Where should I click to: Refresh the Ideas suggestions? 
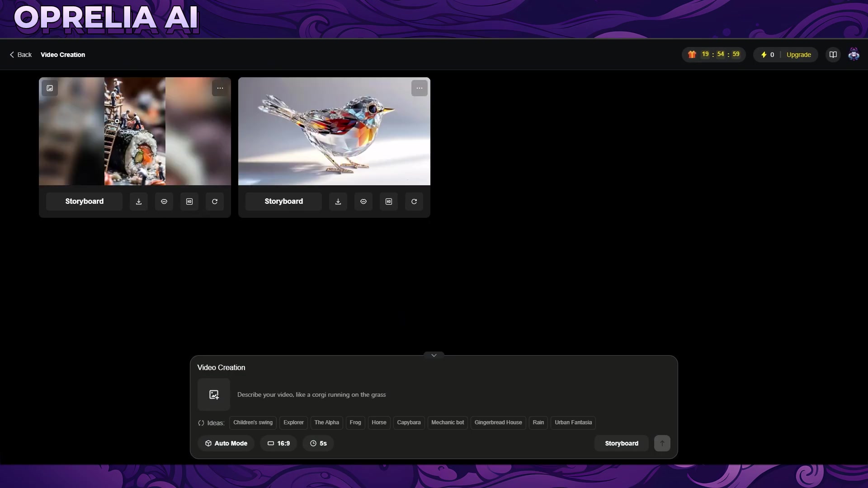click(201, 423)
